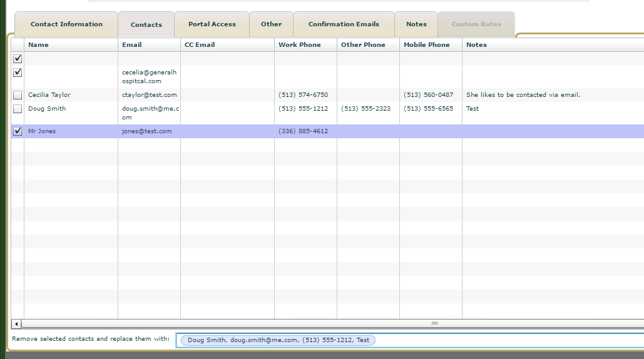Click mobile phone (513) 560-0487
This screenshot has height=359, width=644.
click(428, 95)
